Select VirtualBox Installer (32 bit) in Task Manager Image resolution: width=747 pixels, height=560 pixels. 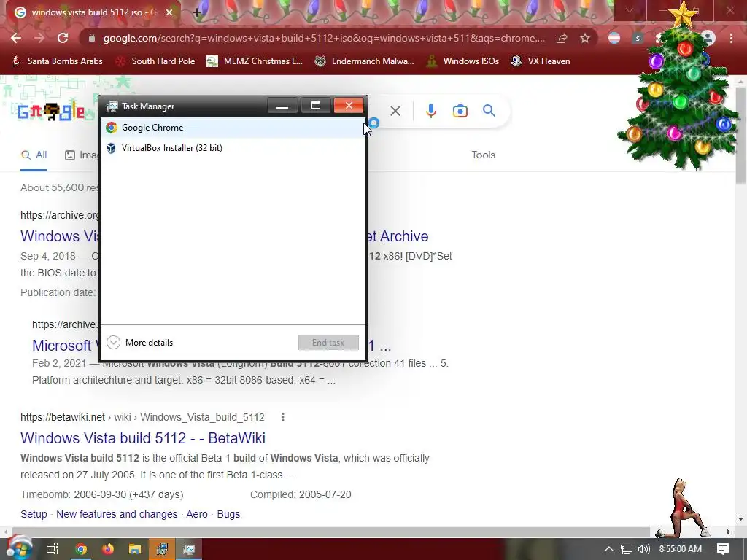(x=233, y=148)
